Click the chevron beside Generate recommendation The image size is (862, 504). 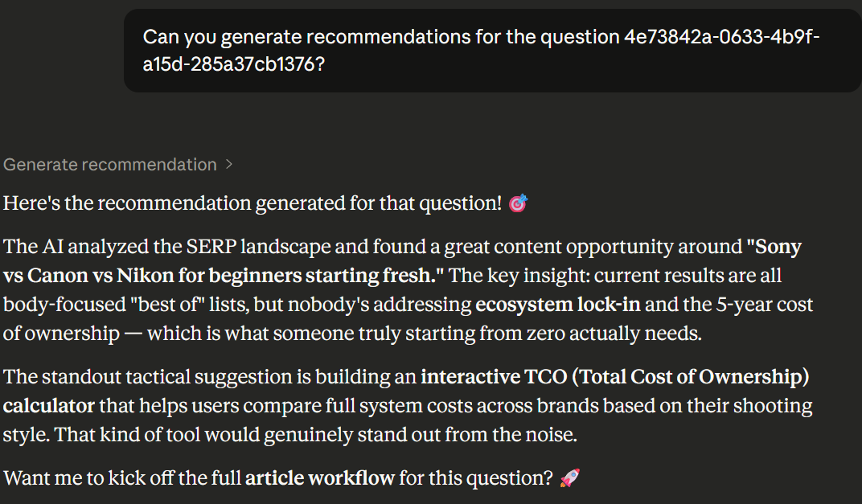[229, 165]
